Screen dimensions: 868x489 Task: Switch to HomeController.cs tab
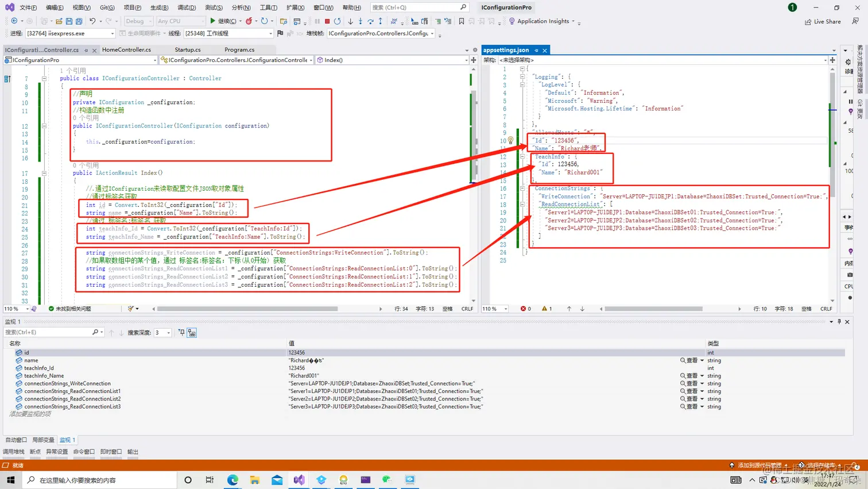[x=126, y=50]
